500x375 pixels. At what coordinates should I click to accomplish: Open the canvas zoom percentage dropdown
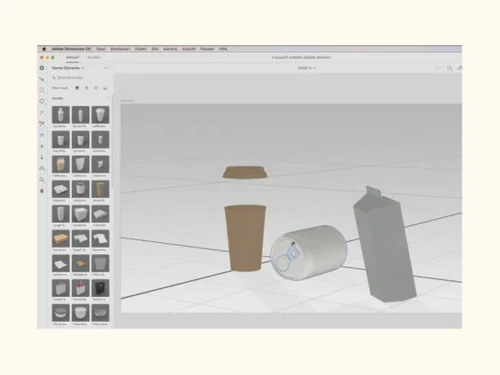click(x=306, y=68)
